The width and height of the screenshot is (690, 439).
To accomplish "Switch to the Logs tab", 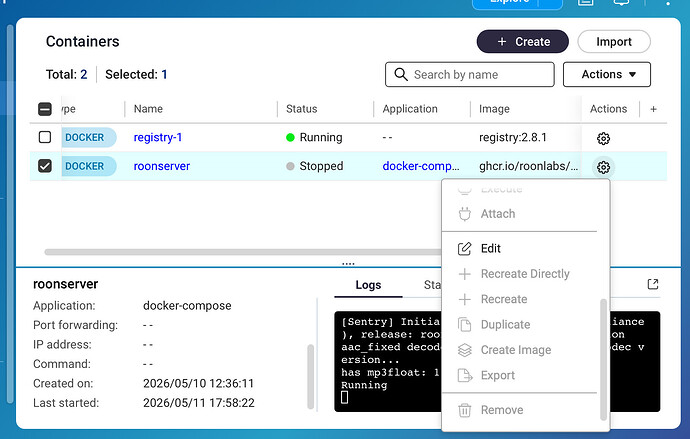I will [x=368, y=285].
